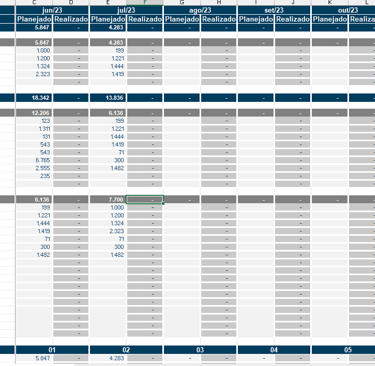Image resolution: width=375 pixels, height=366 pixels.
Task: Click the cell containing 123
Action: [x=34, y=121]
